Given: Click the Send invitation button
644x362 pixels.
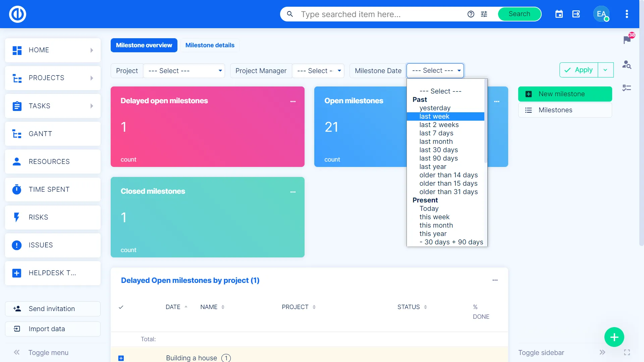Looking at the screenshot, I should [x=53, y=309].
